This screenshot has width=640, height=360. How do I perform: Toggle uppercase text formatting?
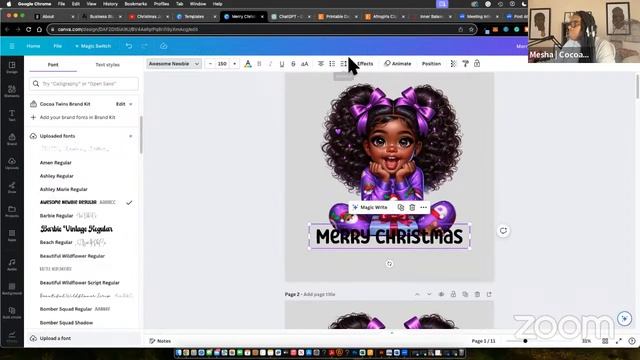(304, 64)
